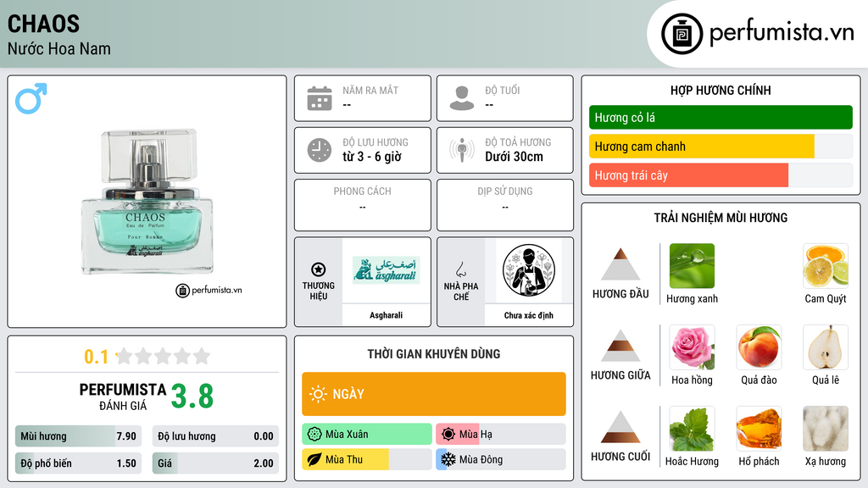Click the nose icon above Nhà pha chế
Image resolution: width=868 pixels, height=488 pixels.
[460, 269]
